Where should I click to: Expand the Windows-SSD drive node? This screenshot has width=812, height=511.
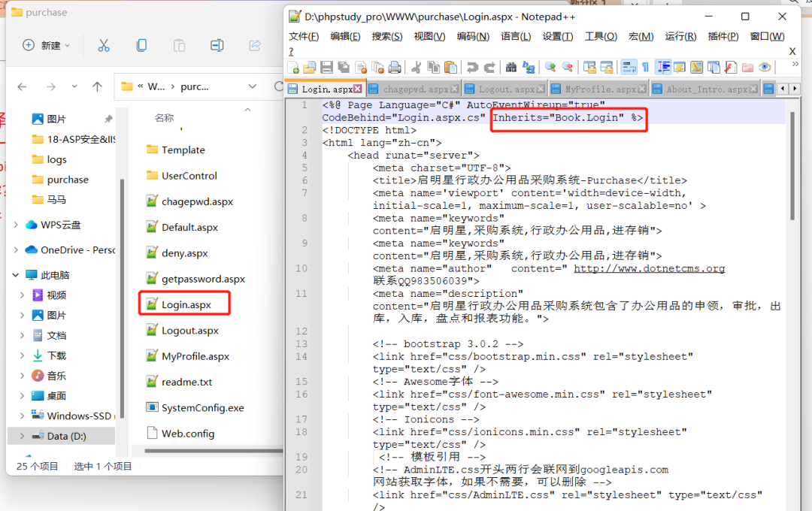click(22, 416)
